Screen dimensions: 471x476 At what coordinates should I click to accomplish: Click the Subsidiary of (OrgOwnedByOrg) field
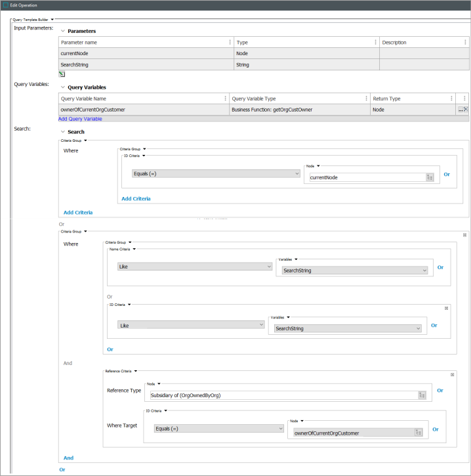pyautogui.click(x=284, y=395)
